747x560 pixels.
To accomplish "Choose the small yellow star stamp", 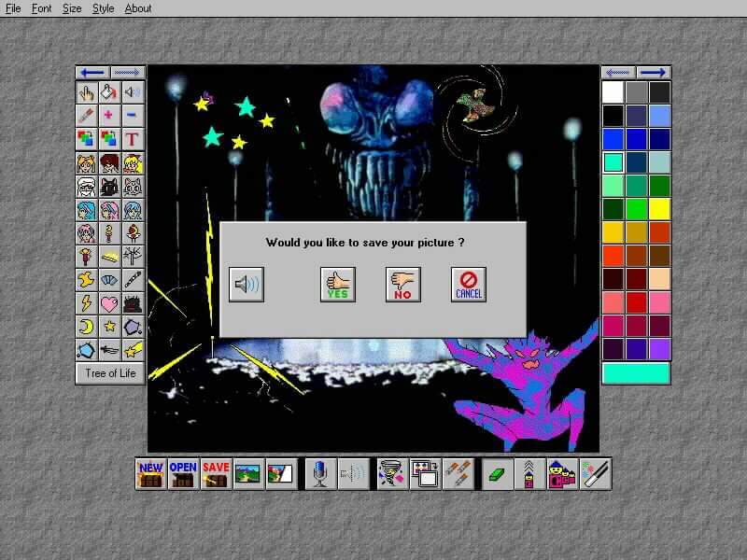I will tap(109, 327).
